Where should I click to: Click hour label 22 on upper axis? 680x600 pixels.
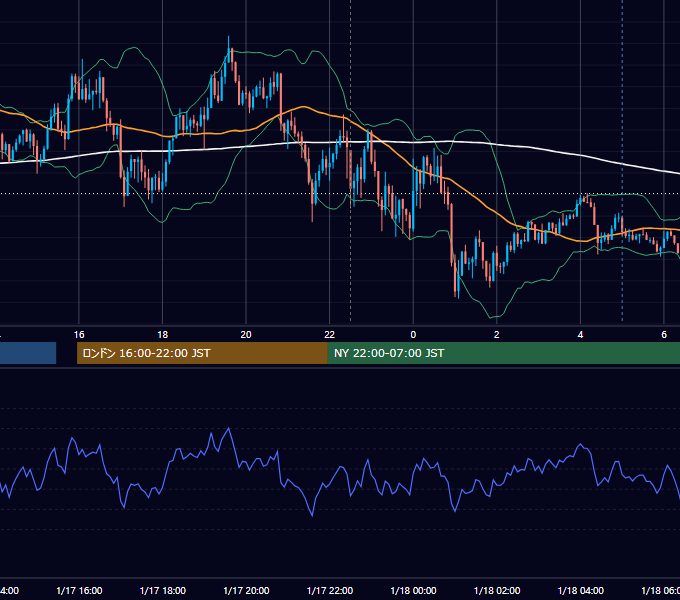pos(330,335)
